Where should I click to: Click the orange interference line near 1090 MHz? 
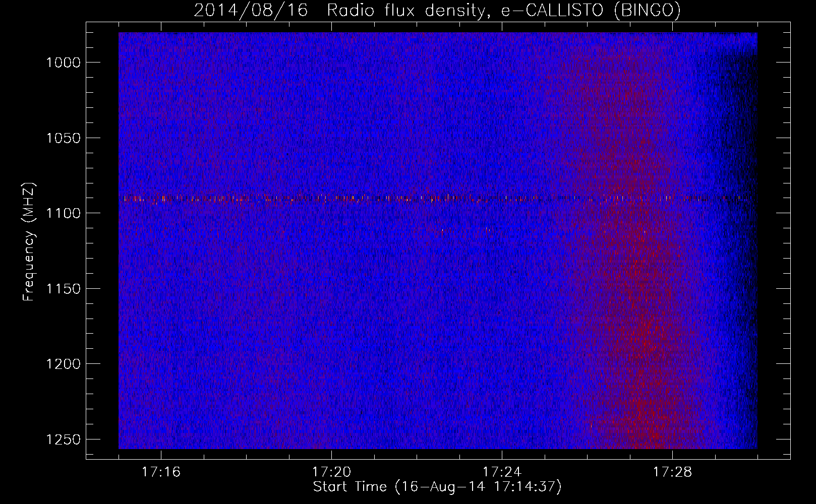pos(438,199)
